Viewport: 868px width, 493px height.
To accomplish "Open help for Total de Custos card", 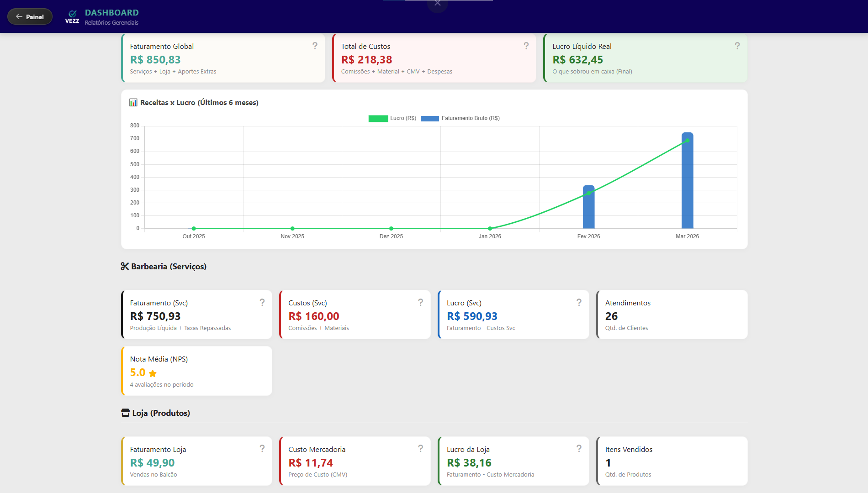I will pos(526,46).
